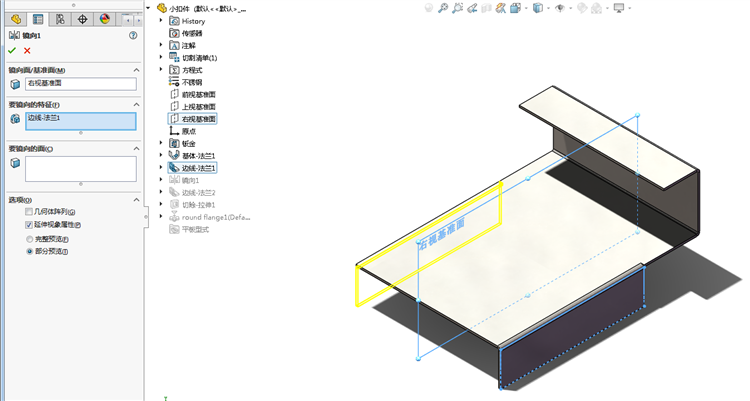Viewport: 750px width, 401px height.
Task: Click the 右视基准面 mirror plane field
Action: [x=81, y=84]
